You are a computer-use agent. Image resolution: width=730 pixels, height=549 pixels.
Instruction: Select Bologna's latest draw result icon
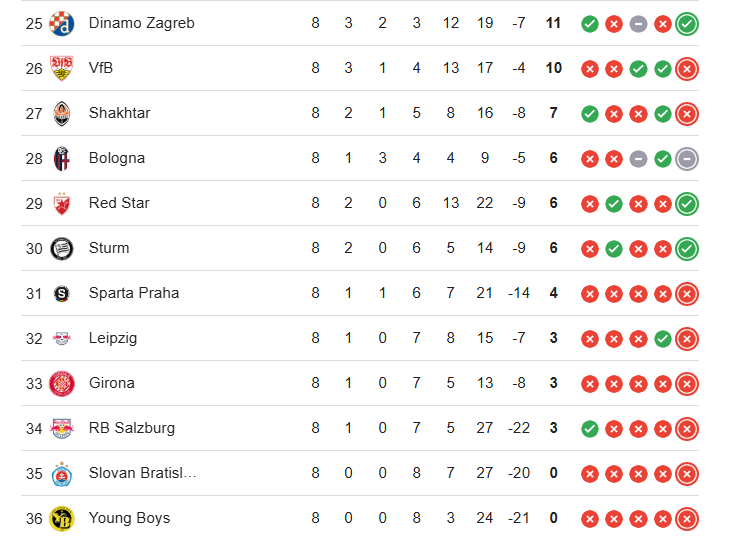pos(687,159)
